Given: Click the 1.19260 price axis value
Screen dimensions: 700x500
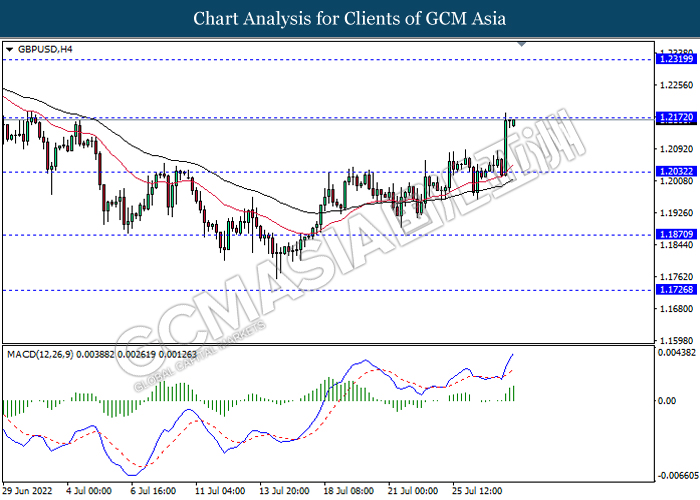Looking at the screenshot, I should pos(676,212).
